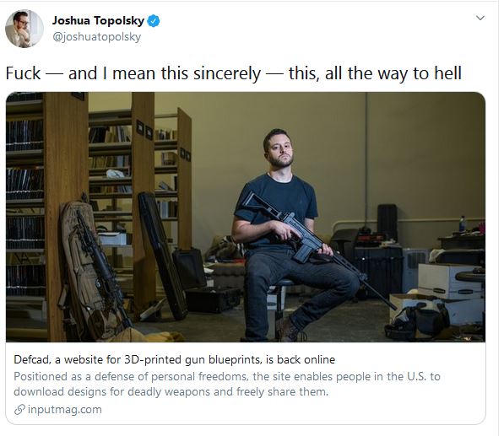Open the Defcad headline in link card
504x436 pixels.
point(175,359)
